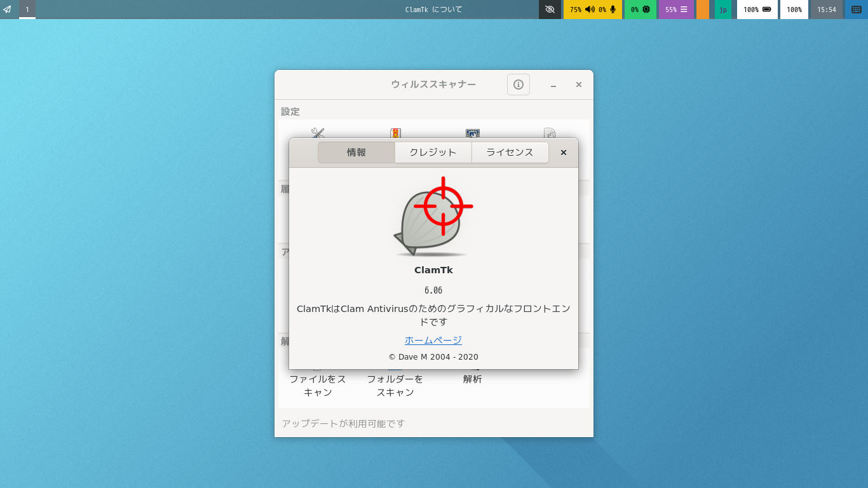Viewport: 868px width, 488px height.
Task: Click the ClamTk description paragraph
Action: click(x=433, y=315)
